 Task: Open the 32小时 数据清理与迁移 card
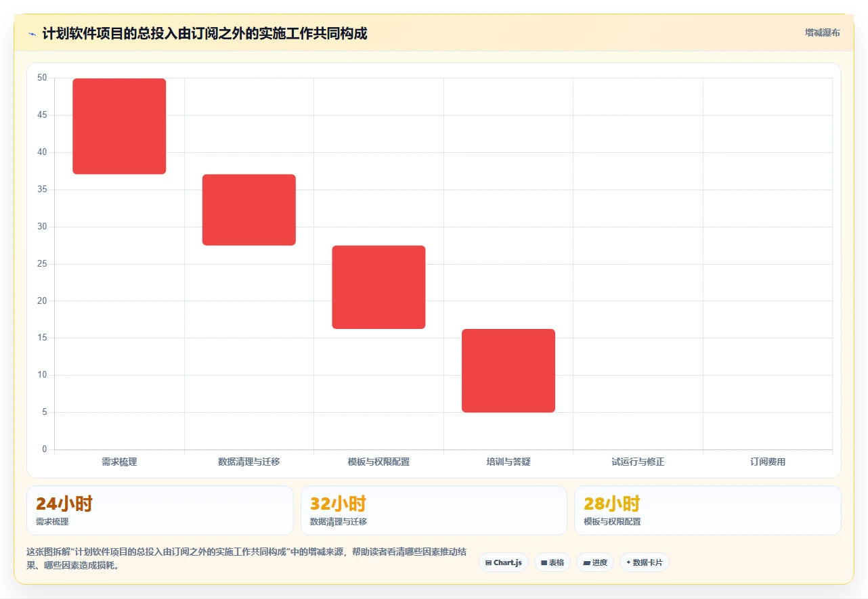click(434, 510)
